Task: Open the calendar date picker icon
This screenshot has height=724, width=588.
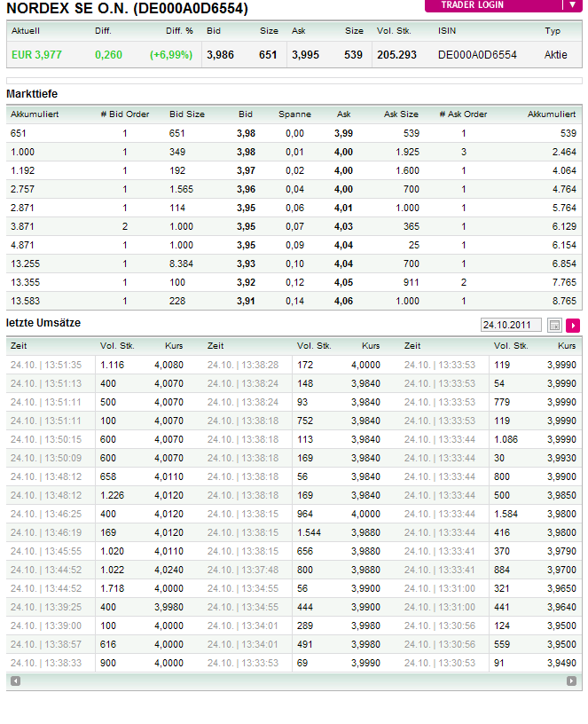Action: [x=555, y=326]
